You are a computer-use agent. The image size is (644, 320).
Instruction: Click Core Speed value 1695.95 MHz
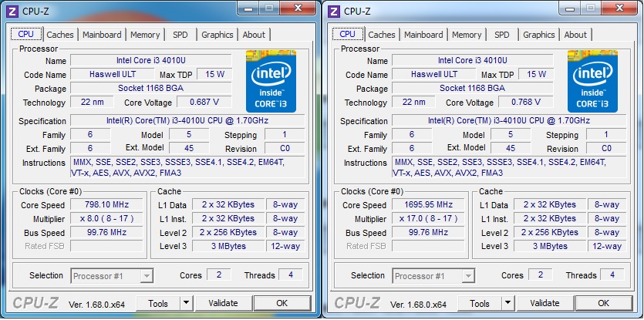[x=428, y=204]
